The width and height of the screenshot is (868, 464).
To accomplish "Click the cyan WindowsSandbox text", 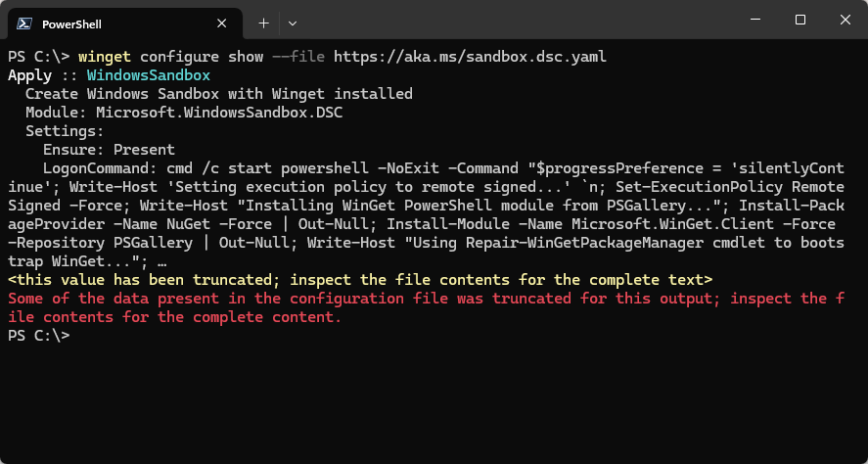I will [149, 75].
